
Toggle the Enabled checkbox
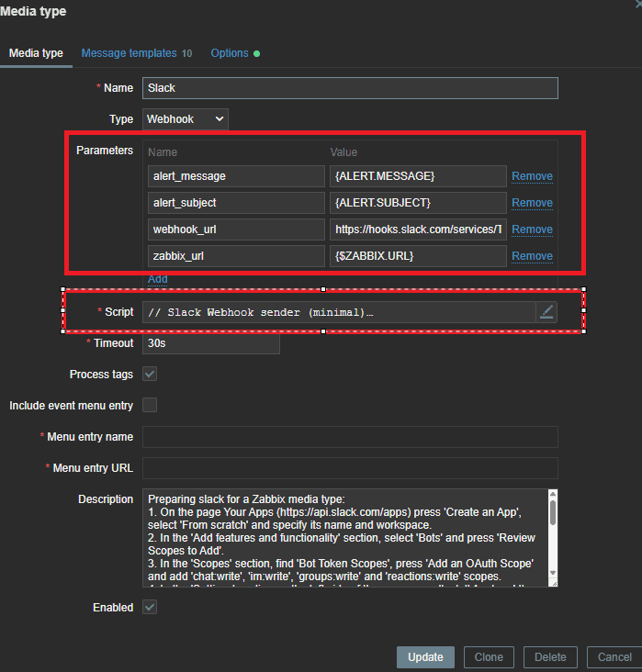point(150,608)
